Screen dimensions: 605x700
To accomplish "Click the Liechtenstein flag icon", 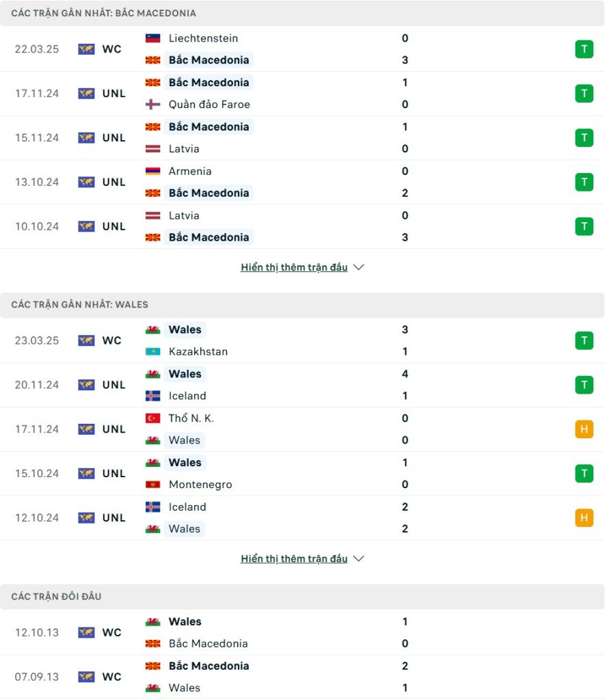I will pyautogui.click(x=152, y=38).
